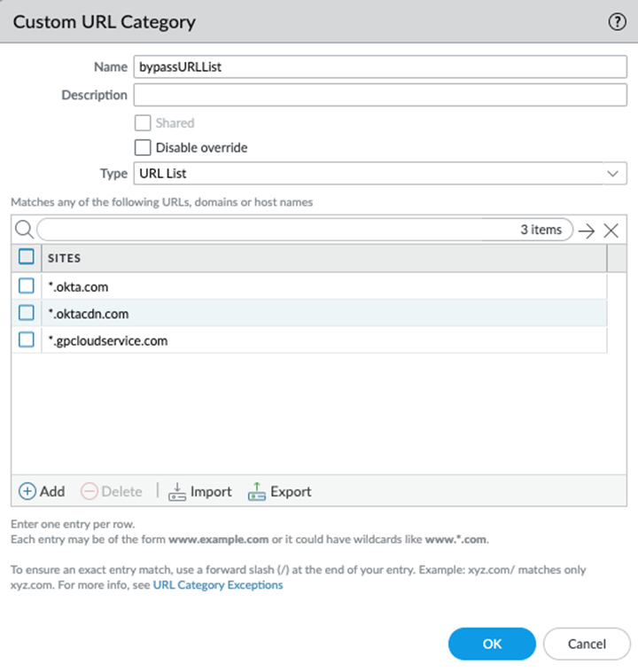Click the arrow icon beside search field
The image size is (638, 672).
(x=587, y=231)
